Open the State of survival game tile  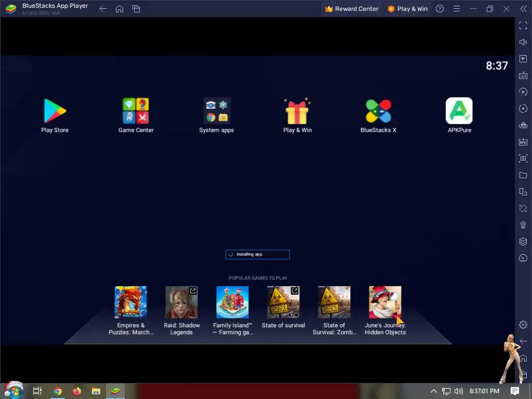tap(283, 308)
